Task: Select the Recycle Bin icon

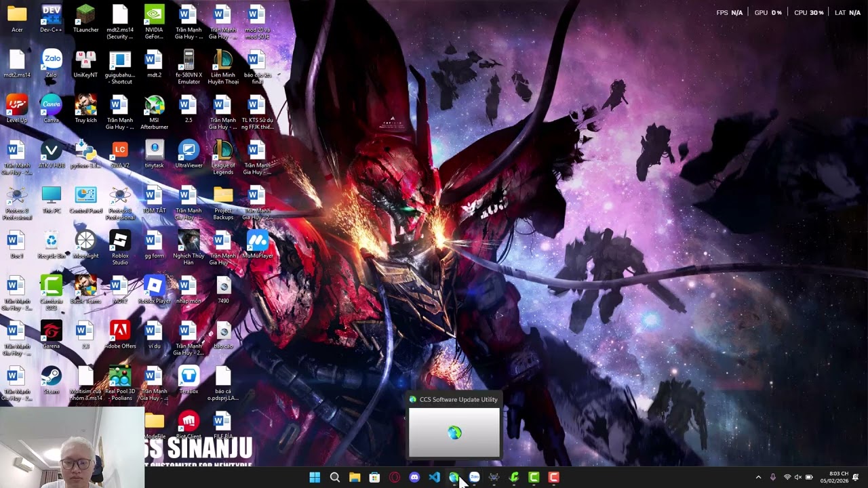Action: [x=52, y=244]
